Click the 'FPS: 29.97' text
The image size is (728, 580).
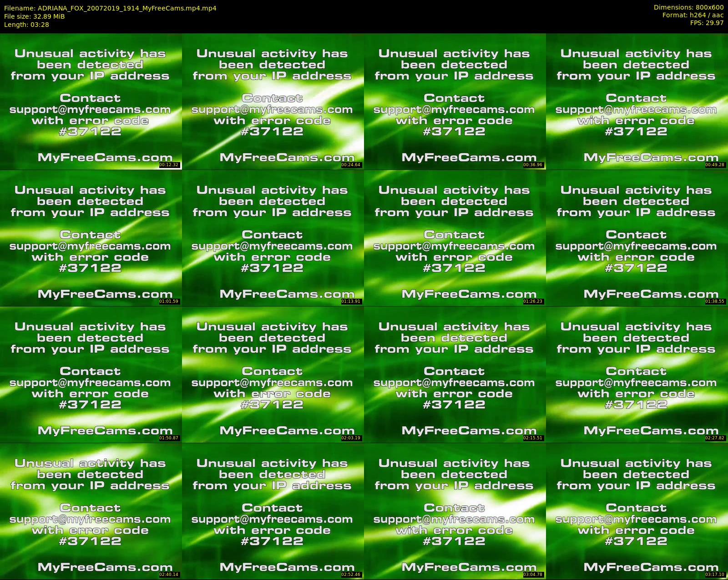(707, 23)
